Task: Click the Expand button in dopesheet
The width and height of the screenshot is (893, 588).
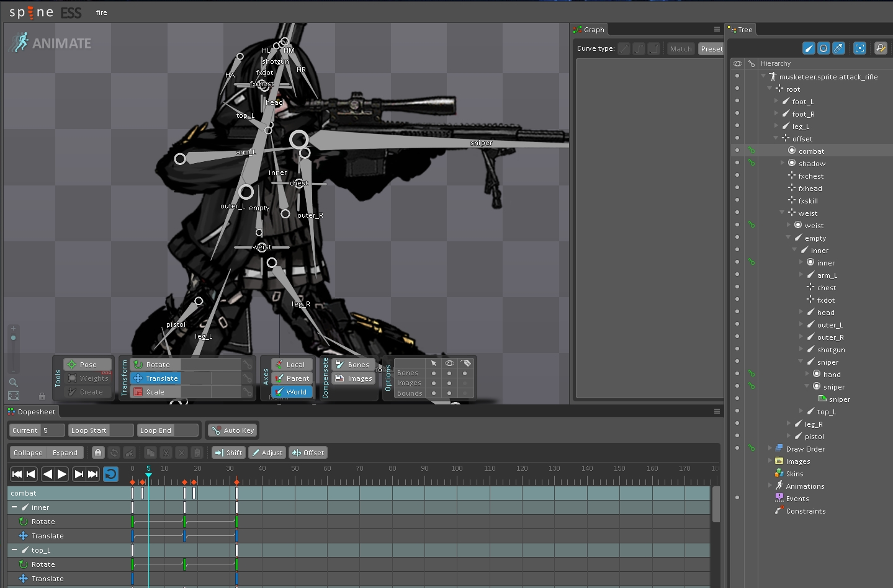Action: [65, 453]
